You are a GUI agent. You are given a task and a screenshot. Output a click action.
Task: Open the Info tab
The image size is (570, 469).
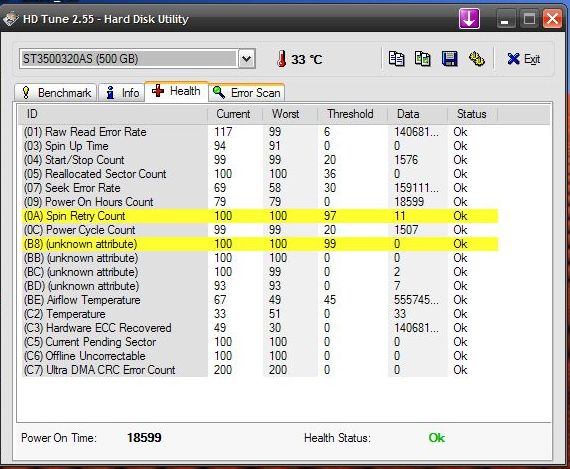[x=122, y=93]
